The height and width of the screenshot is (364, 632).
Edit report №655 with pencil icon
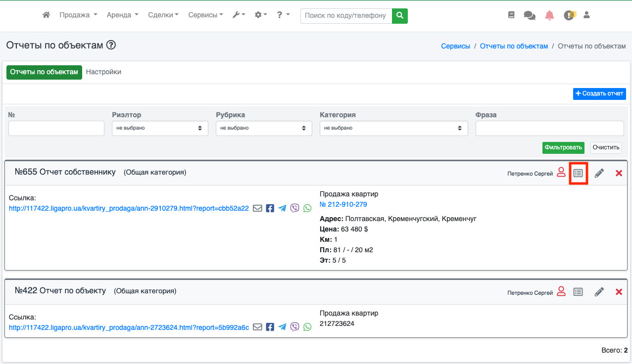pyautogui.click(x=599, y=173)
